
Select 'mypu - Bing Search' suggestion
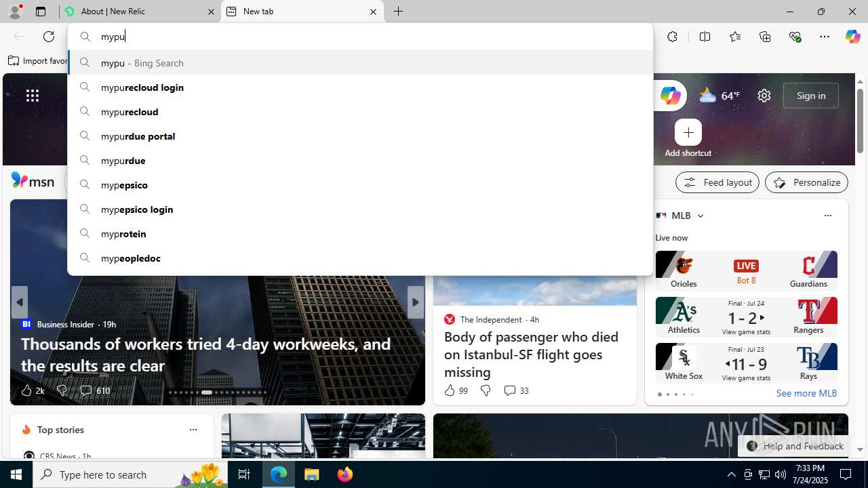(x=360, y=63)
